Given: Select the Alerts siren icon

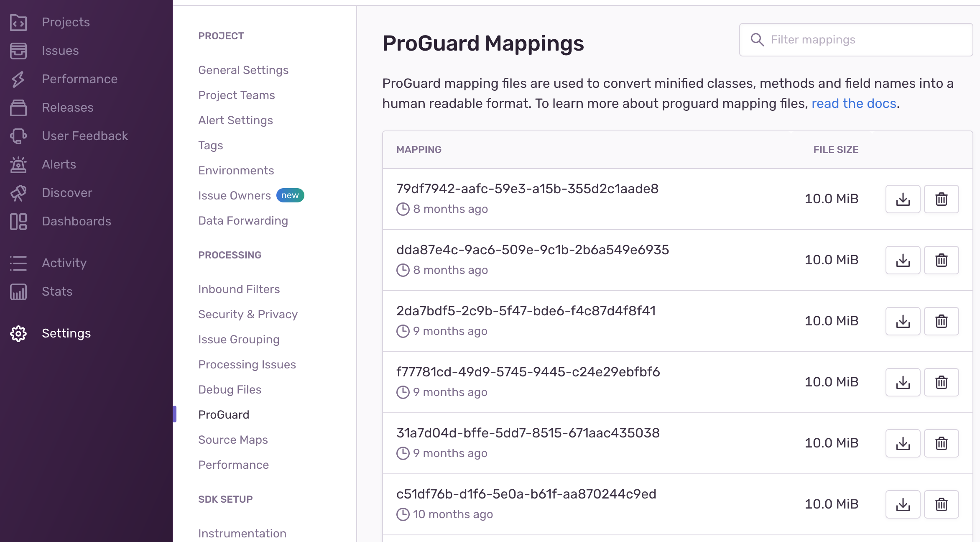Looking at the screenshot, I should [x=18, y=164].
